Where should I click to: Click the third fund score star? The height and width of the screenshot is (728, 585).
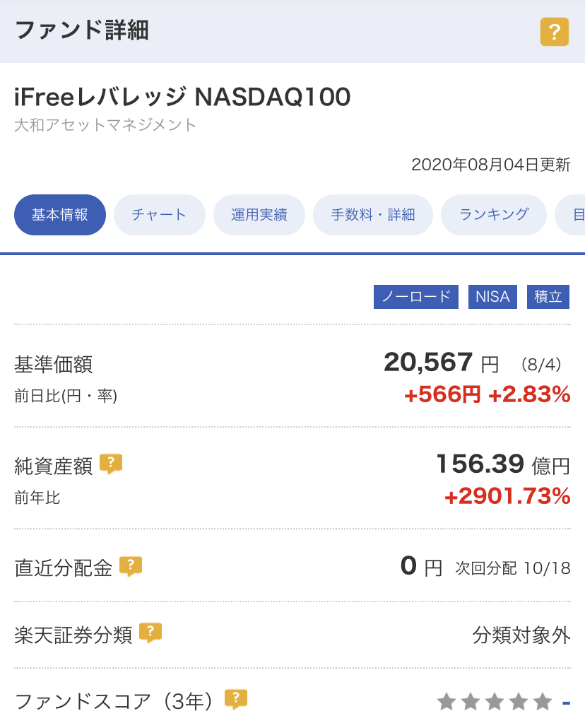click(x=495, y=702)
